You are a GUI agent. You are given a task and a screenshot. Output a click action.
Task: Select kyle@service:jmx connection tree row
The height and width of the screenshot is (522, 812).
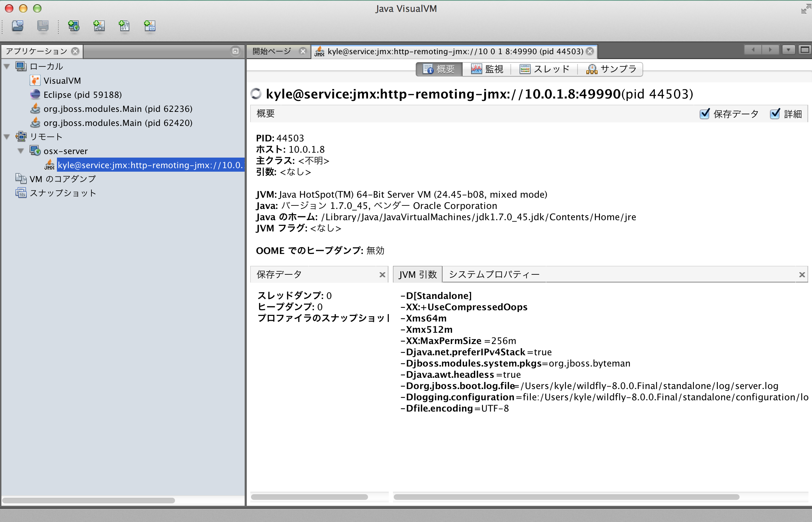tap(150, 165)
